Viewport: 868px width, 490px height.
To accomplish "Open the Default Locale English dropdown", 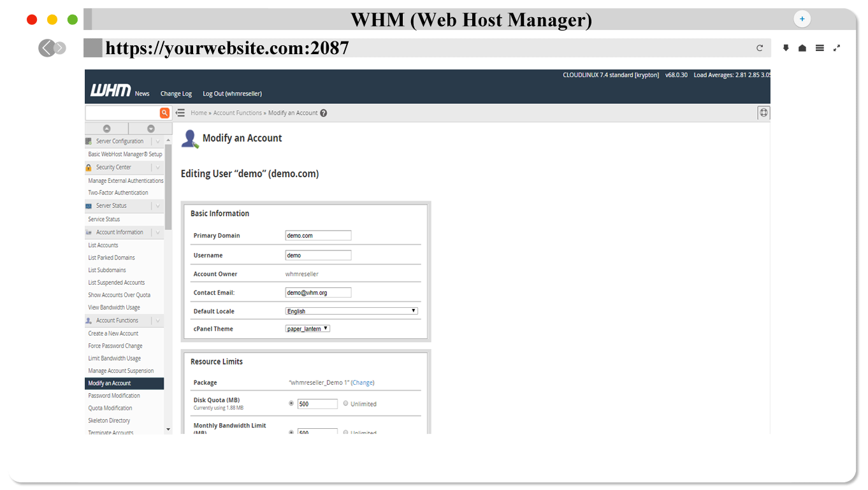I will pyautogui.click(x=351, y=311).
